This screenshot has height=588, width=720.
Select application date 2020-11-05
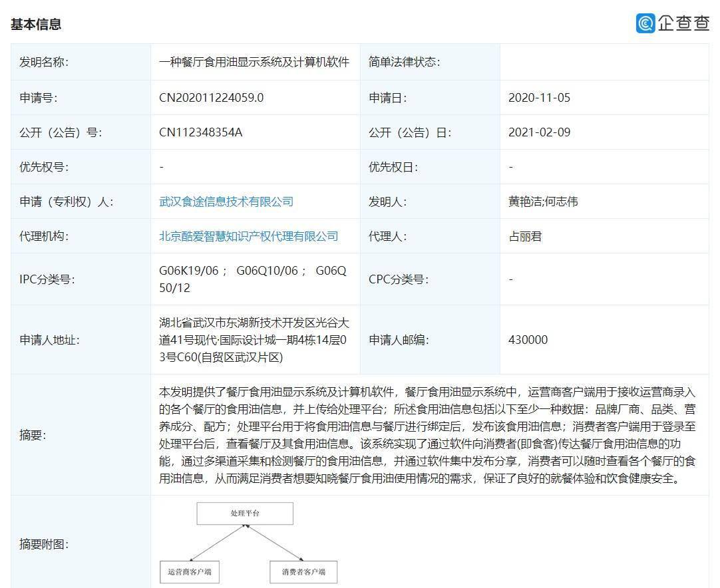point(539,98)
